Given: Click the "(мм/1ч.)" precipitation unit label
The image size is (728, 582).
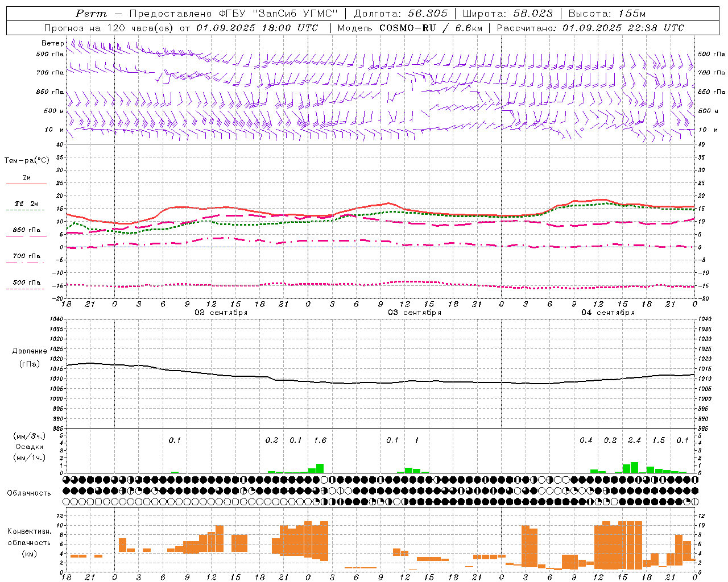Looking at the screenshot, I should pyautogui.click(x=30, y=458).
